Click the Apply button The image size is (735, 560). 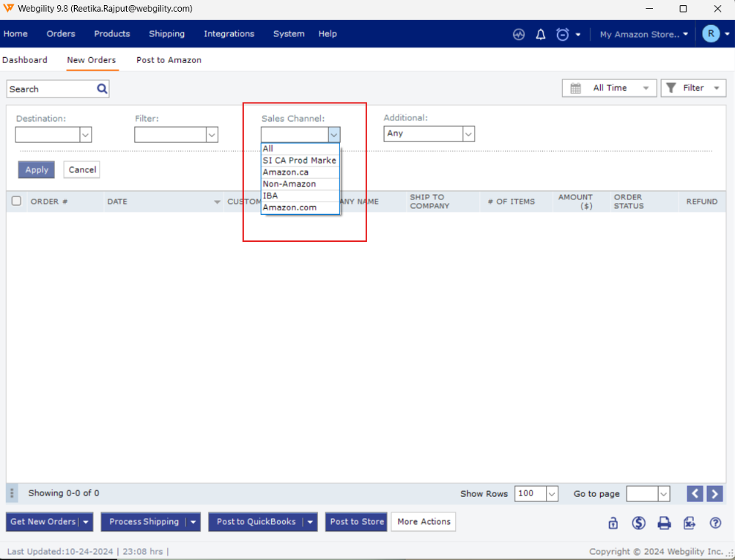point(37,170)
